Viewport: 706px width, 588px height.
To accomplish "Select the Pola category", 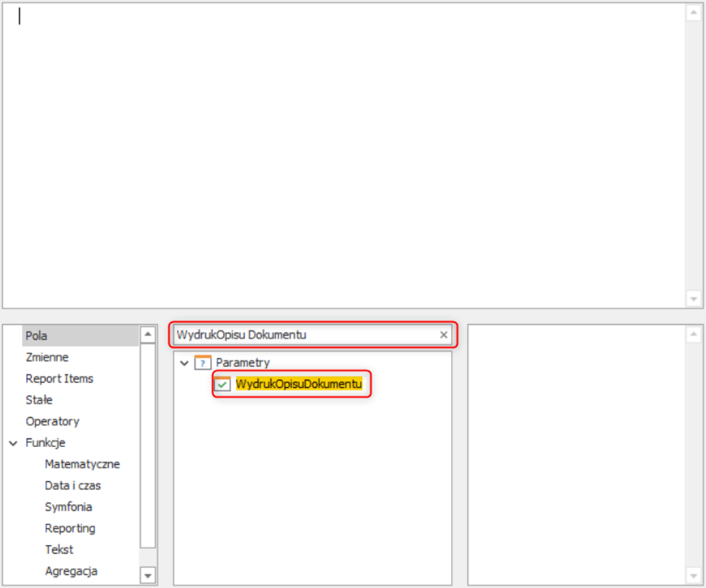I will click(36, 336).
